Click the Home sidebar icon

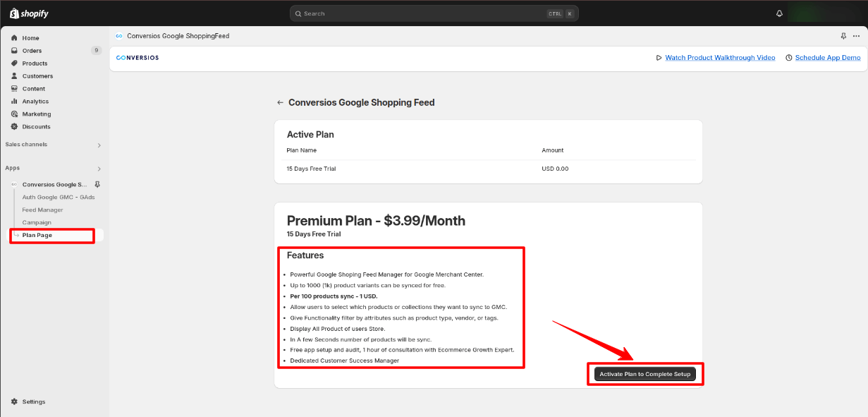point(14,38)
